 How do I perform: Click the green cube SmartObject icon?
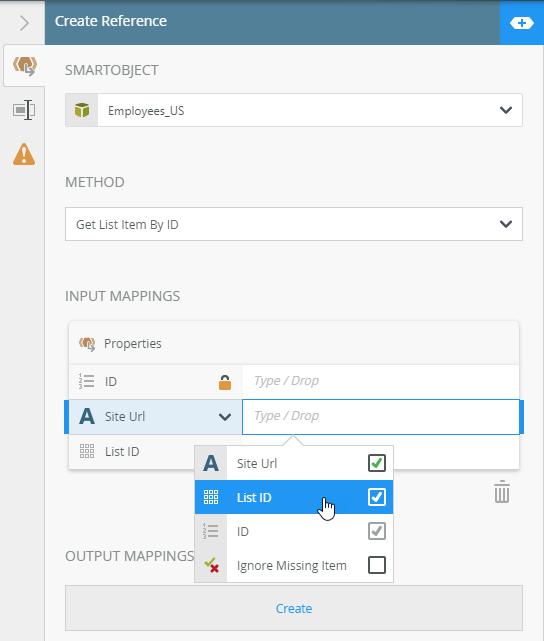tap(82, 110)
